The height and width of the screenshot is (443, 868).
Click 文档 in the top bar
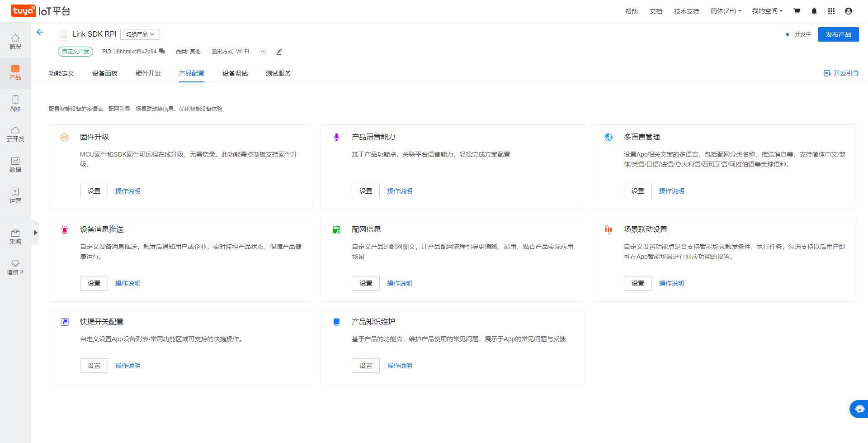pos(656,11)
